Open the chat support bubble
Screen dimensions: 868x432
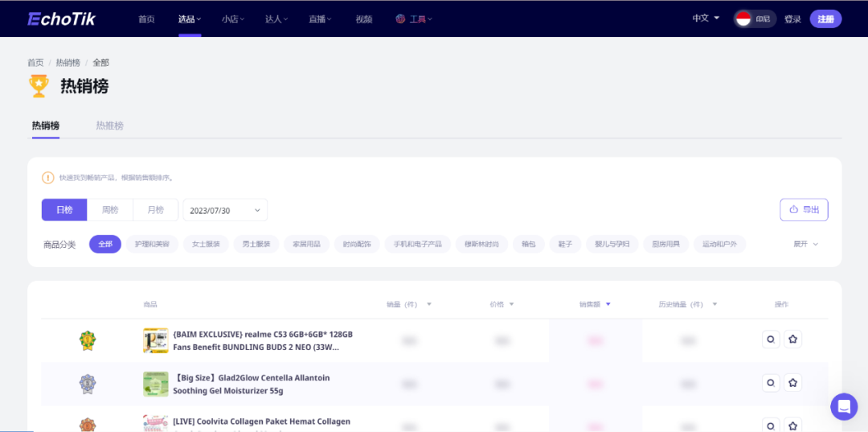coord(844,407)
